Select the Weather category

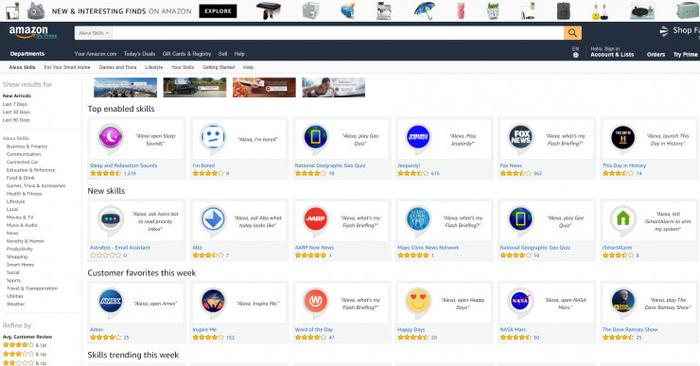16,304
